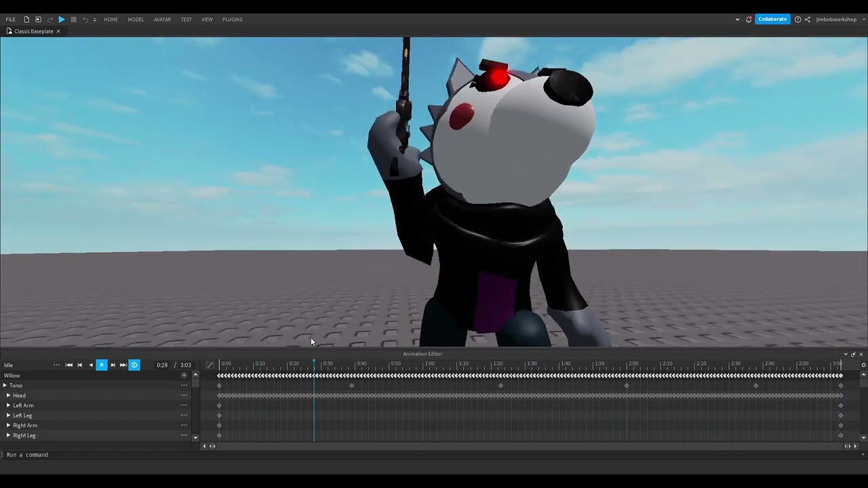This screenshot has width=868, height=488.
Task: Click track list scroll-down arrow
Action: point(195,438)
